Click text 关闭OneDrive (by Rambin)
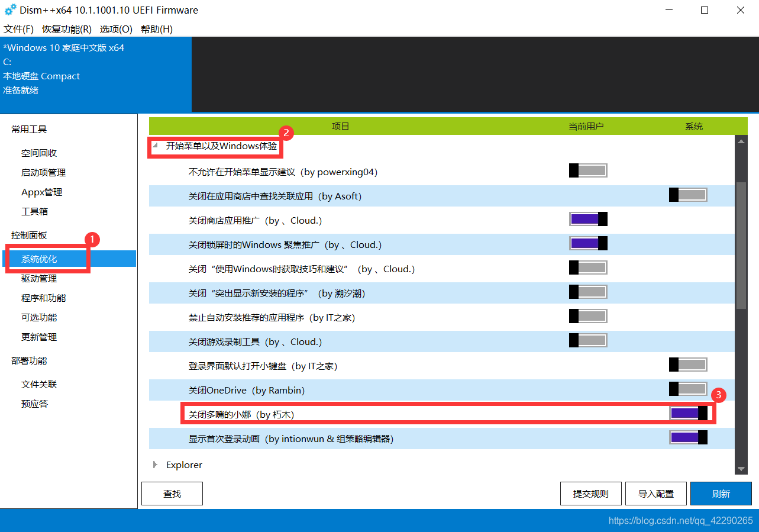Screen dimensions: 759x532 [247, 390]
